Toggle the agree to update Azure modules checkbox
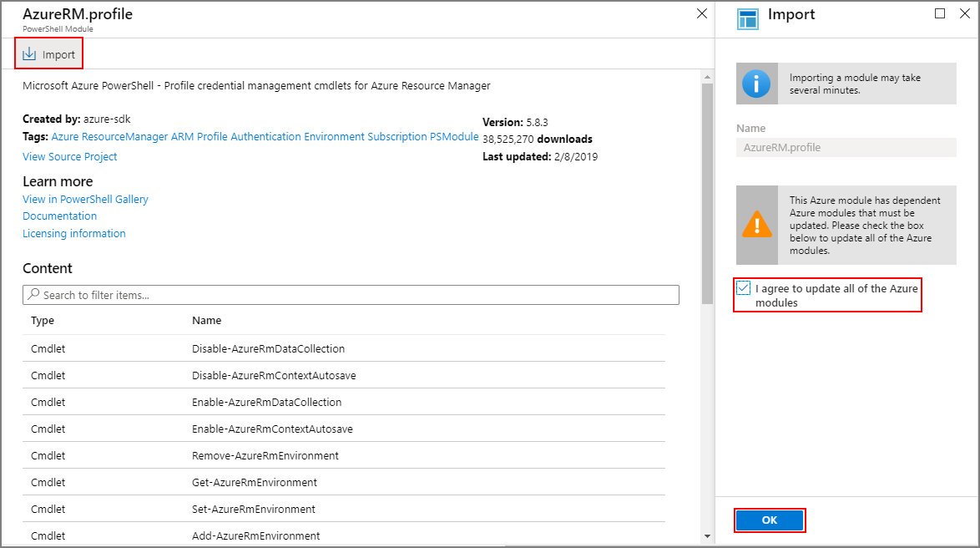The image size is (980, 548). 743,288
